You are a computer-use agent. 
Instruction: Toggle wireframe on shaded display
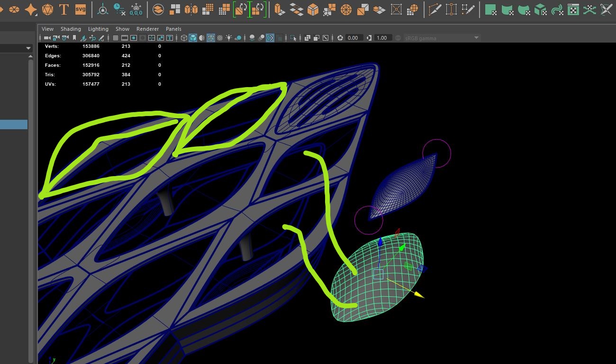(x=211, y=38)
